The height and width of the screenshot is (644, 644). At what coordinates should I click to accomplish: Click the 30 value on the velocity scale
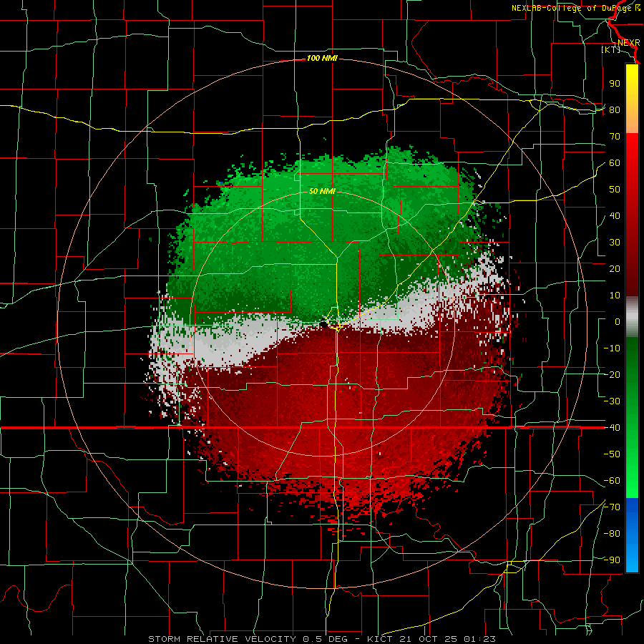pyautogui.click(x=615, y=243)
